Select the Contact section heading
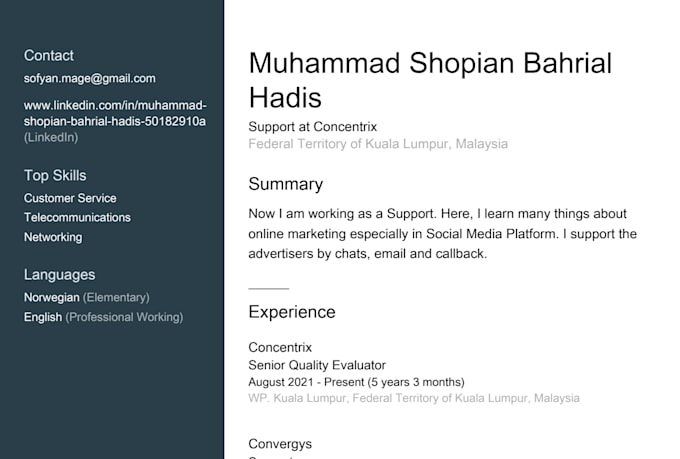Screen dimensions: 680x459 (49, 56)
